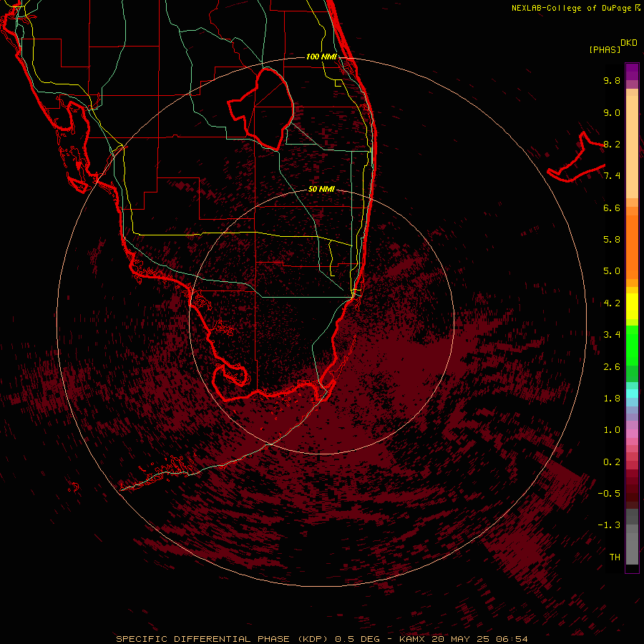This screenshot has width=644, height=644.
Task: Click the purple segment atop the color bar
Action: click(x=632, y=72)
